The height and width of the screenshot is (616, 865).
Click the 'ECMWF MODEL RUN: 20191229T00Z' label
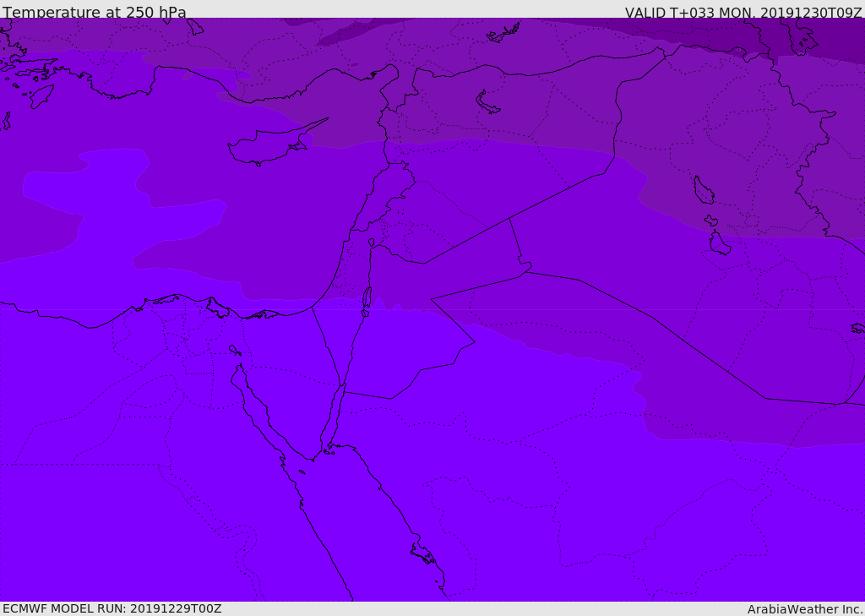112,608
